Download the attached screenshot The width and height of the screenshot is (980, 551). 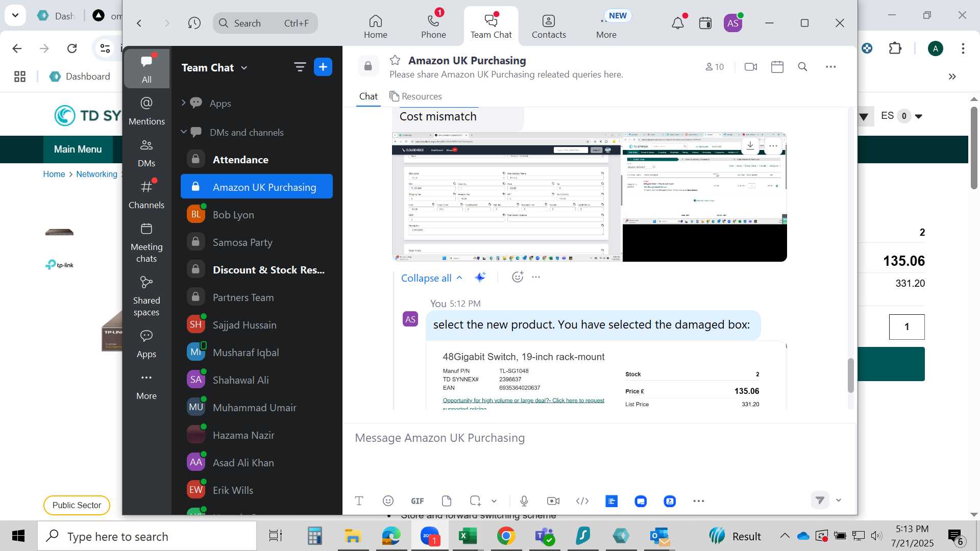click(750, 145)
